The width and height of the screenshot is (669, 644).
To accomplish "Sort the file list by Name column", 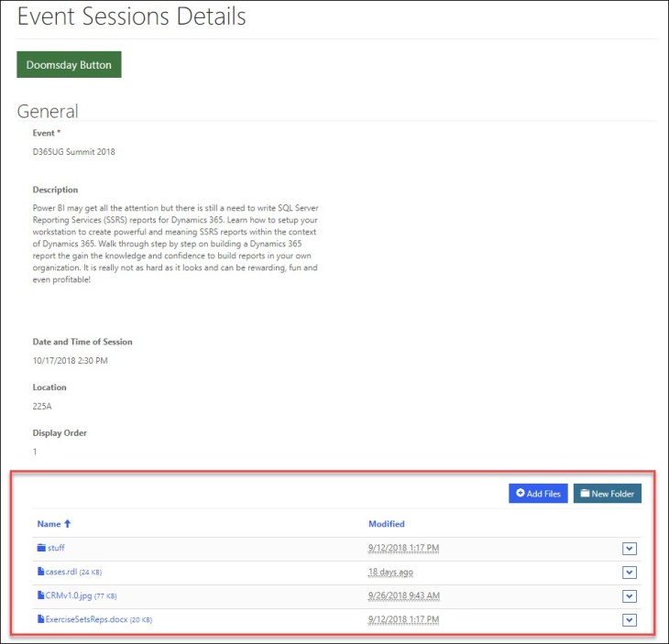I will [49, 524].
